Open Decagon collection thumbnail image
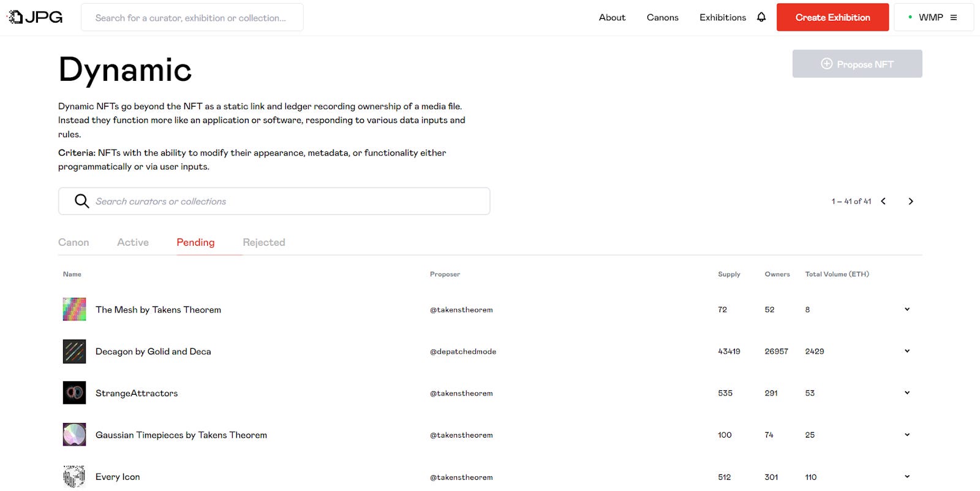 [x=74, y=351]
